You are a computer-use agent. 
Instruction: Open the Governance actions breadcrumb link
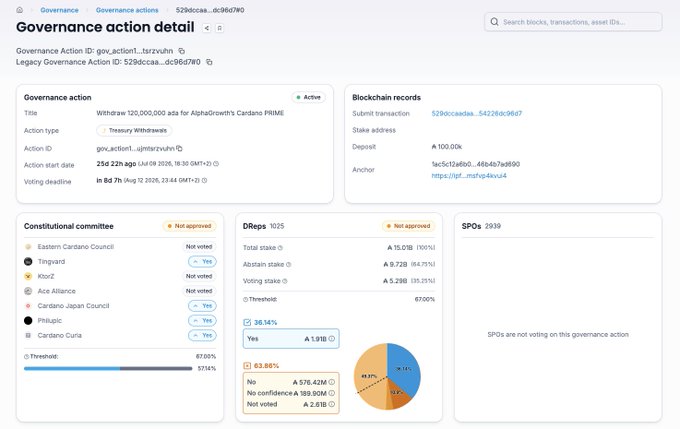127,10
